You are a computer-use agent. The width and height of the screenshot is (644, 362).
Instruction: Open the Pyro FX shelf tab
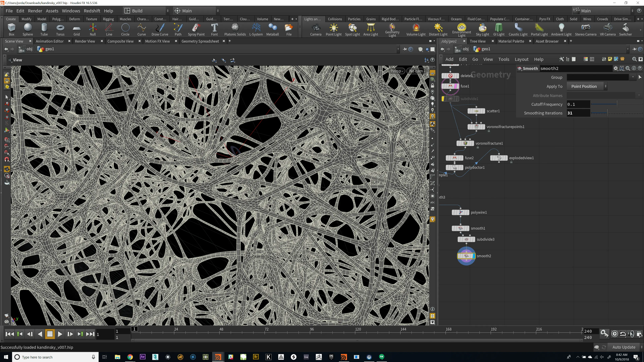[545, 19]
